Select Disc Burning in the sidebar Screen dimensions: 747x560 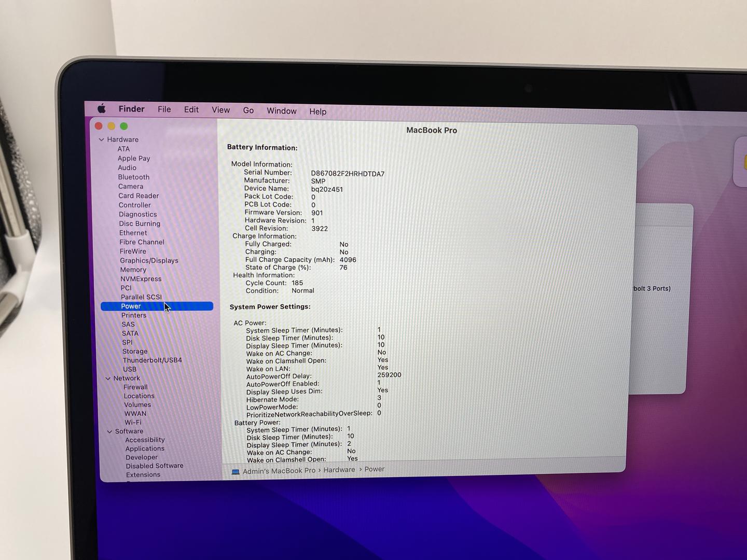140,223
